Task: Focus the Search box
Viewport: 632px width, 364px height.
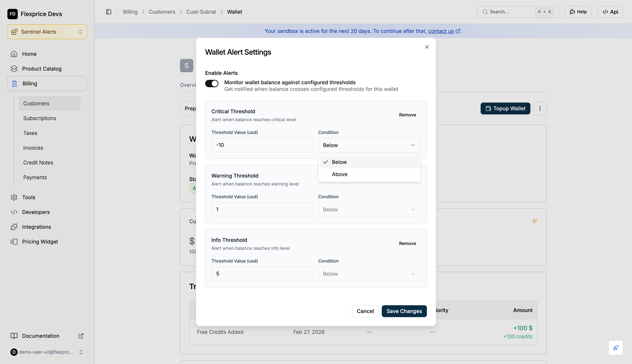Action: 517,12
